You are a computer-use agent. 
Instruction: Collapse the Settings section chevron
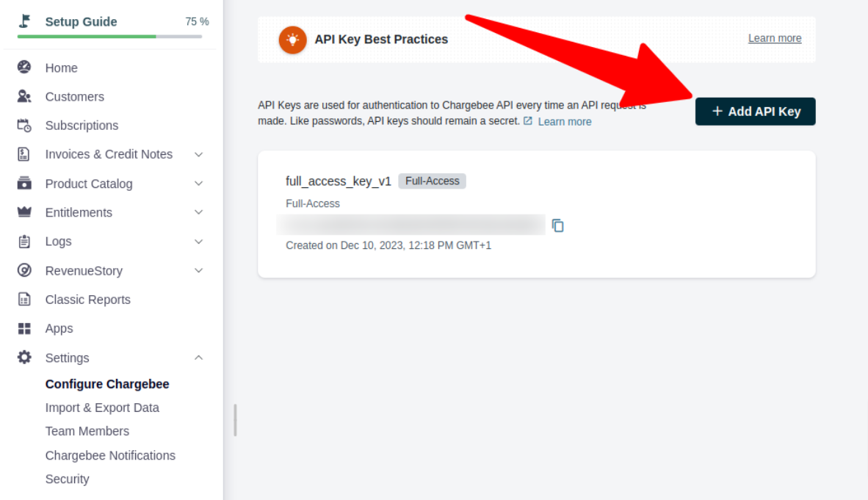(199, 358)
